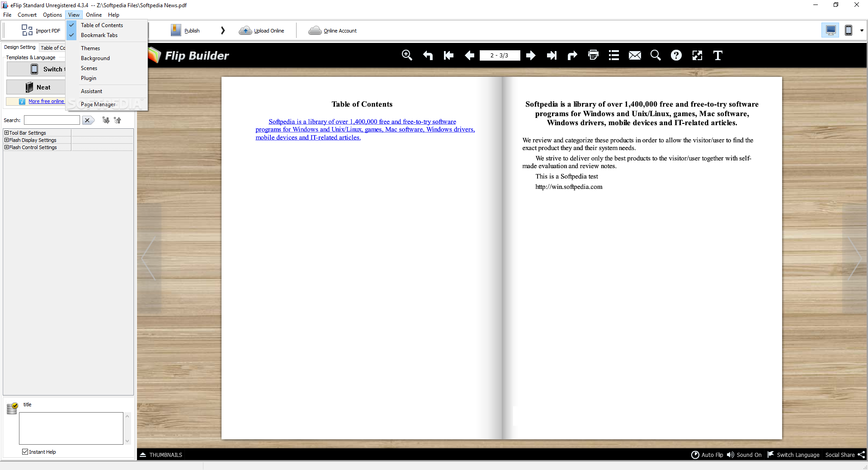Screen dimensions: 868x470
Task: Collapse all settings tree icon
Action: 118,120
